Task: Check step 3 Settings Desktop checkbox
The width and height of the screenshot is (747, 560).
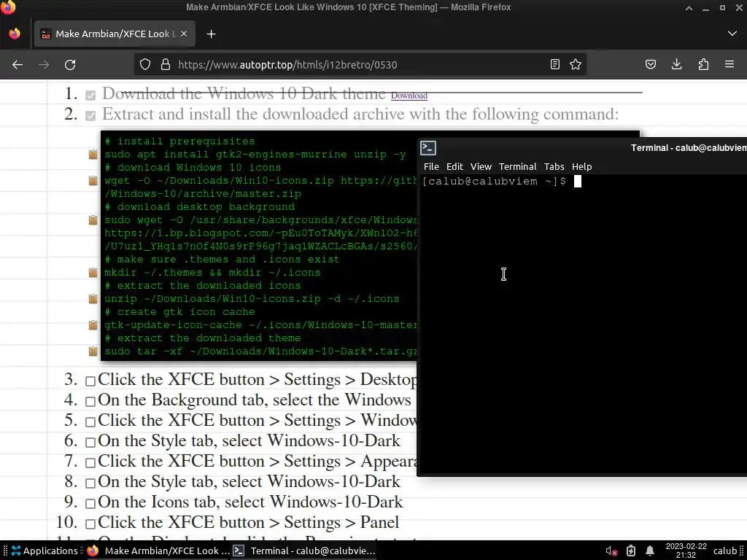Action: tap(90, 381)
